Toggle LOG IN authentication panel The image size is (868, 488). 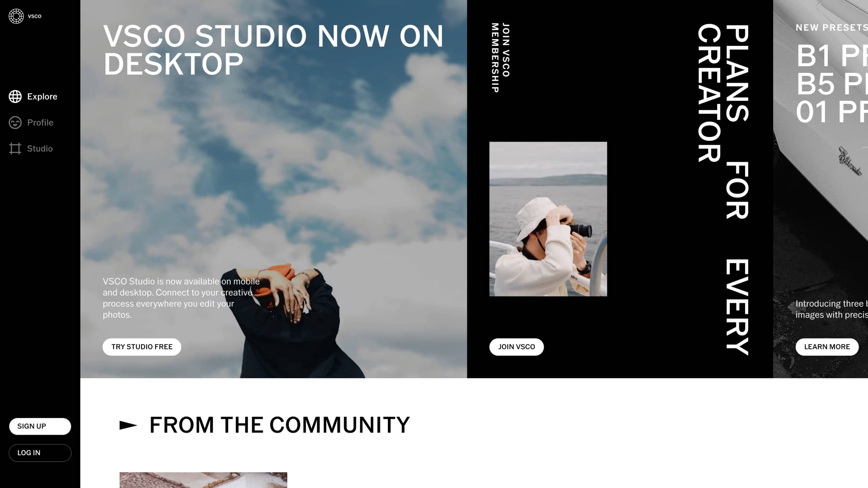(x=40, y=453)
